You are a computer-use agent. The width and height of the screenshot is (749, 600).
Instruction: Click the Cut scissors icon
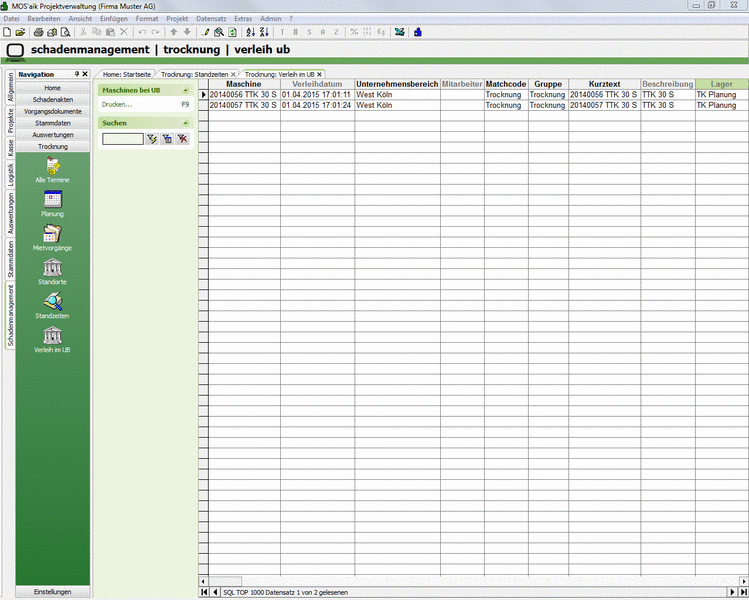click(x=83, y=32)
